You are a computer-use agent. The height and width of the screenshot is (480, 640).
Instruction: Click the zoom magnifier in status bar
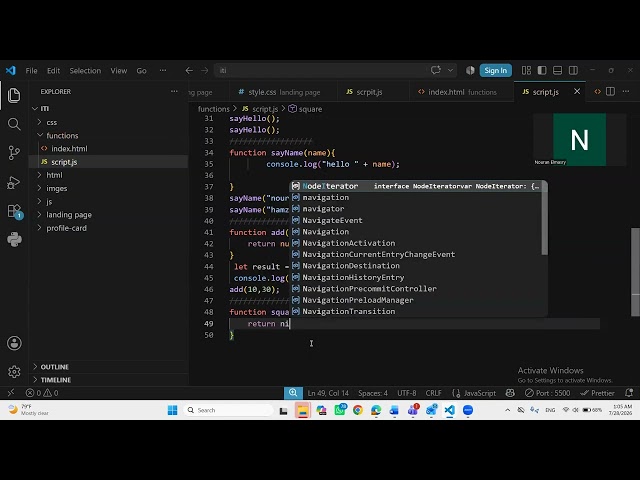click(293, 393)
